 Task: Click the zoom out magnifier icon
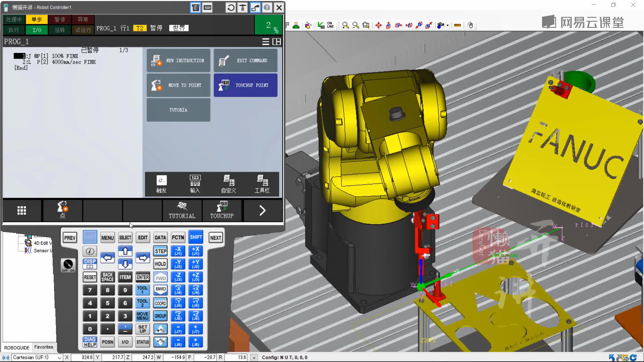(x=356, y=25)
